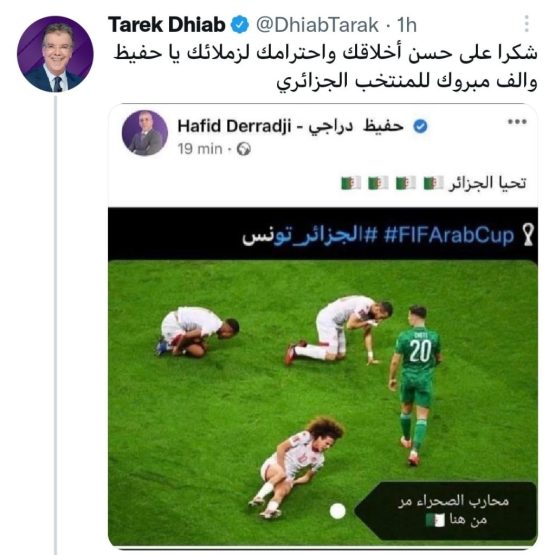Click the Arabic #الجزائر_تونس hashtag

pos(310,236)
